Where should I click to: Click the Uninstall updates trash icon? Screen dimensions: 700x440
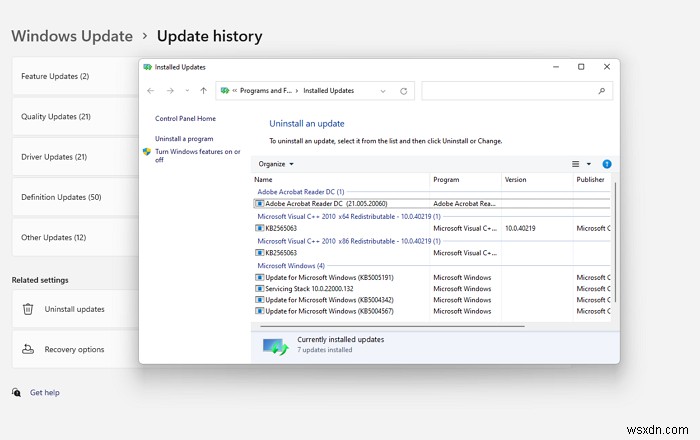click(28, 309)
